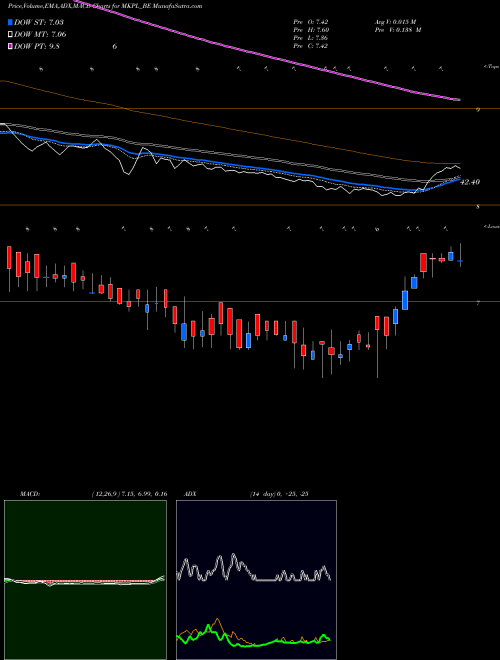Open the MACD indicator chart panel
This screenshot has width=500, height=660.
(x=85, y=580)
